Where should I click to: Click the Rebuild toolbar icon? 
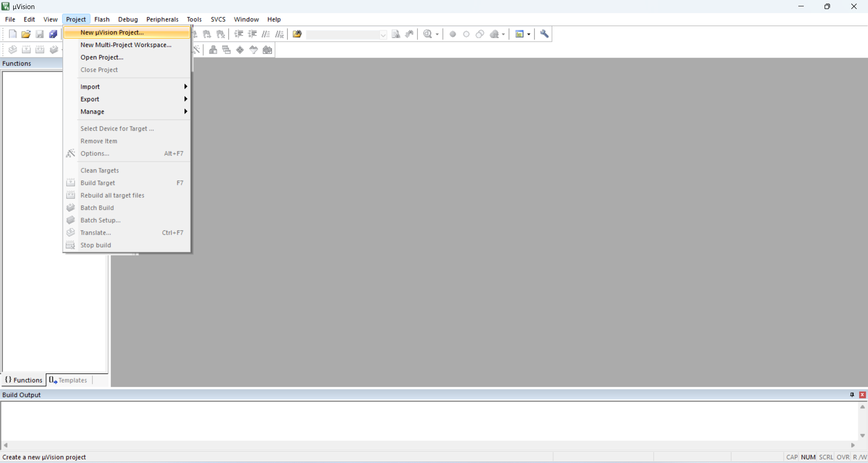pyautogui.click(x=40, y=50)
